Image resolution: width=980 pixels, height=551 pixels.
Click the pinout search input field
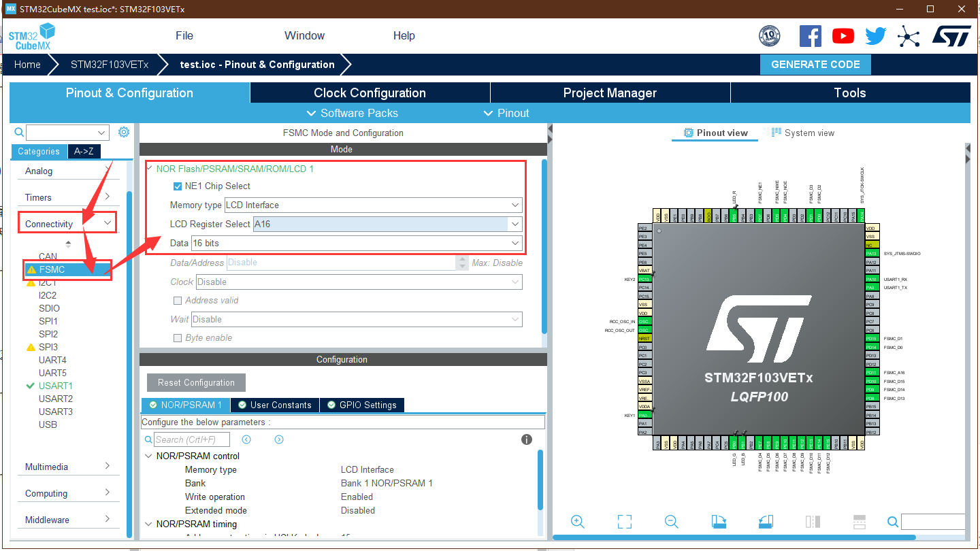[934, 521]
